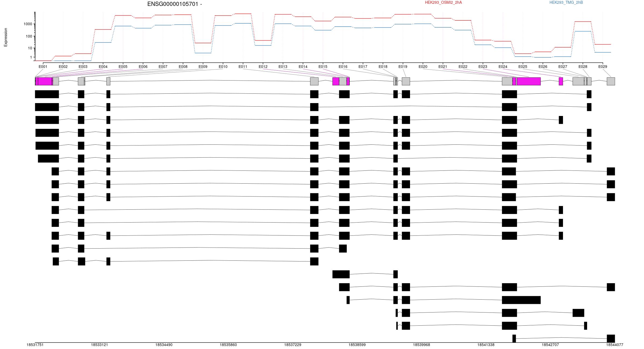Viewport: 644px width, 349px height.
Task: Click exon bin label E015
Action: pos(323,67)
